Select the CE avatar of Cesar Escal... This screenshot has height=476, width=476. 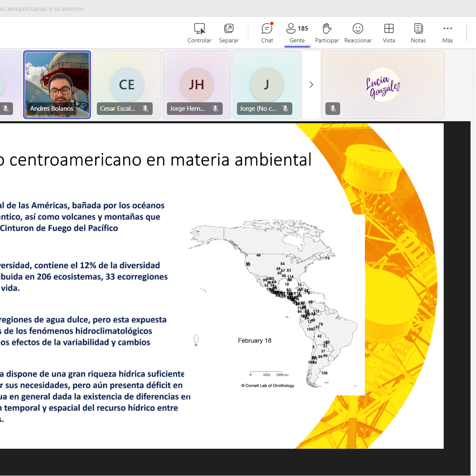[127, 84]
